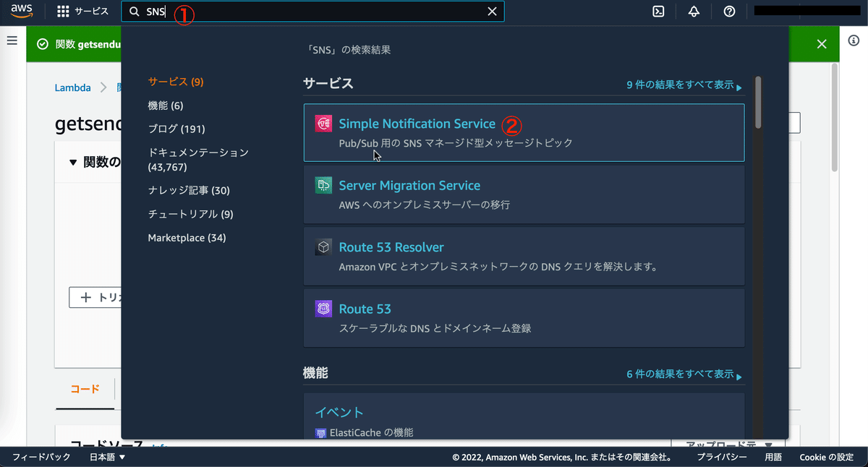Screen dimensions: 868x467
Task: Click the Server Migration Service icon
Action: pyautogui.click(x=323, y=185)
